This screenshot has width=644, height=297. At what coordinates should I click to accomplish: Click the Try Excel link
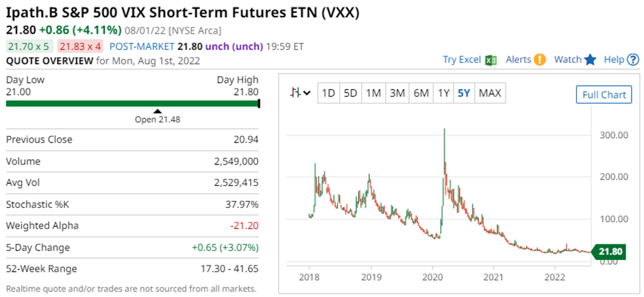462,60
